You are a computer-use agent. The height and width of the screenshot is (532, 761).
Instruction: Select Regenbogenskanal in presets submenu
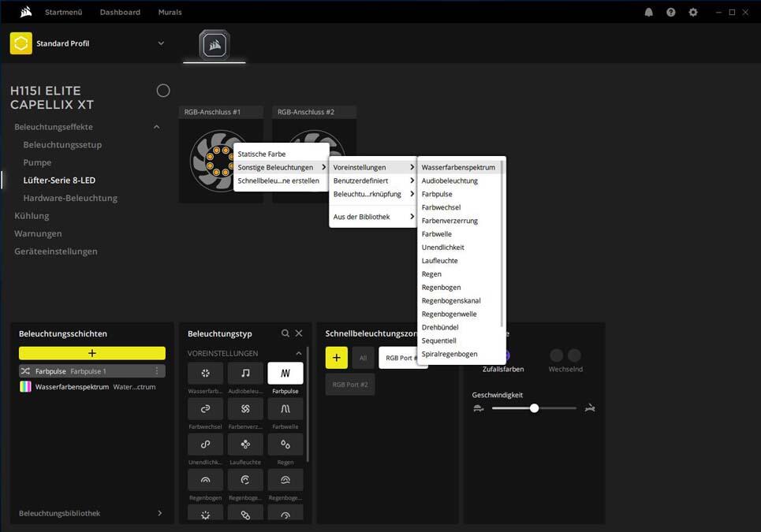460,300
